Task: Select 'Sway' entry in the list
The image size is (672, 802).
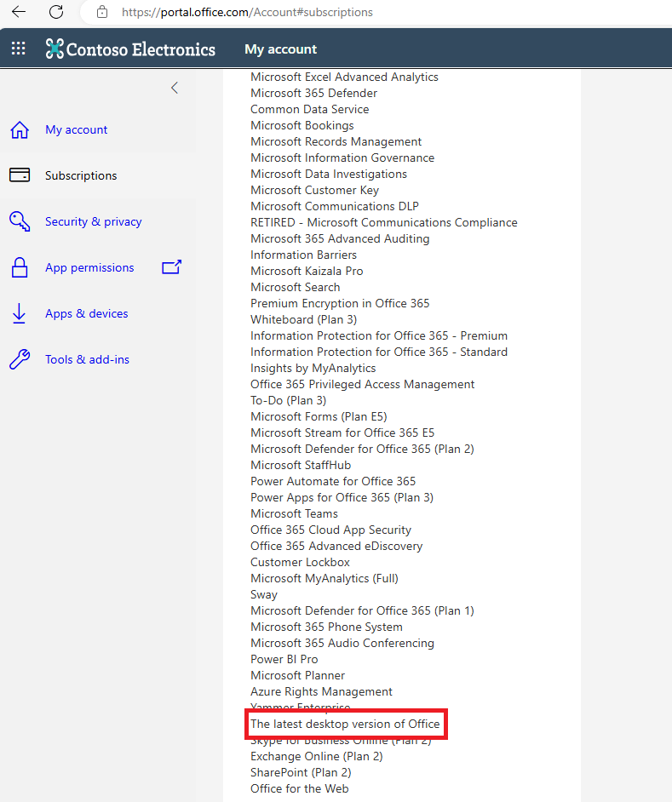Action: pyautogui.click(x=263, y=595)
